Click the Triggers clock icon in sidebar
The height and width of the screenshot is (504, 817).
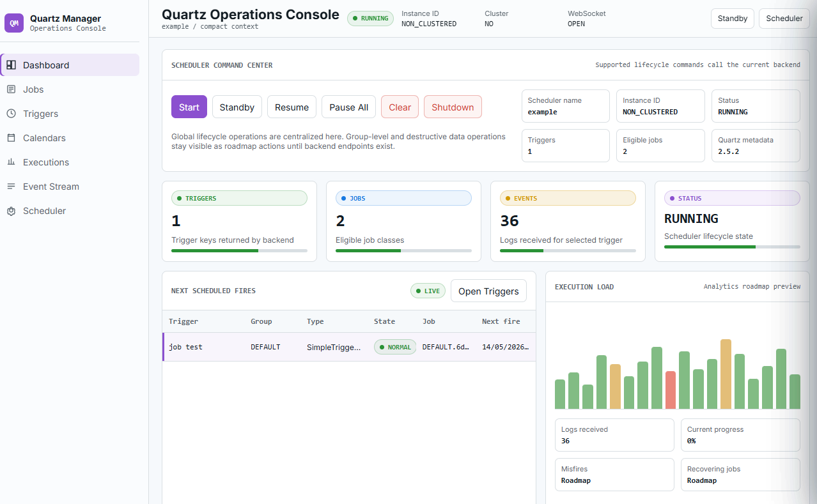coord(11,114)
